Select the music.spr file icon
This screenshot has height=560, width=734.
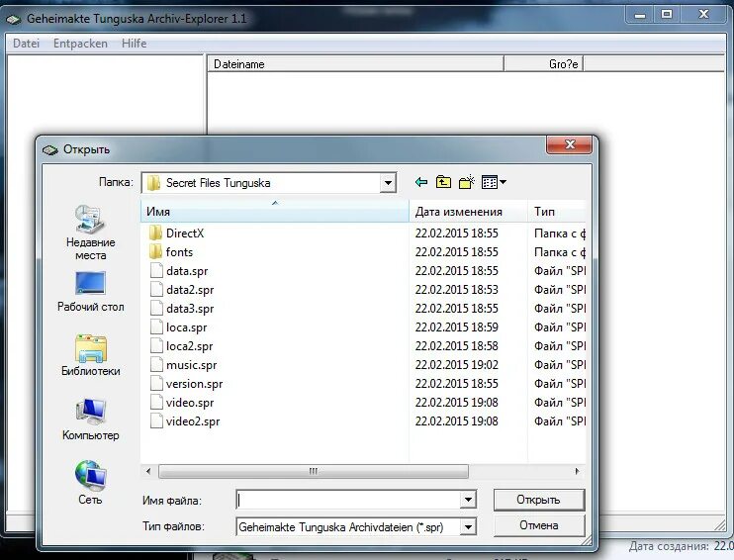(156, 365)
